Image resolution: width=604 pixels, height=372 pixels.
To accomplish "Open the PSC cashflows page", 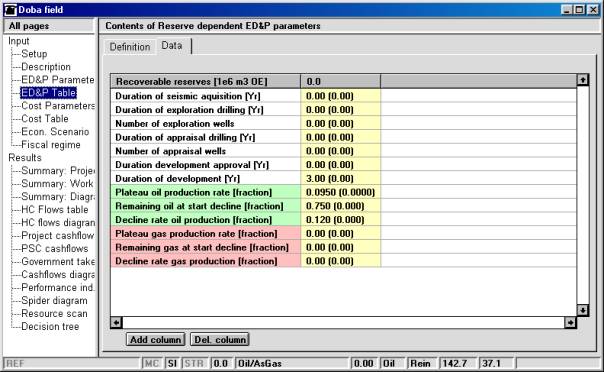I will pos(55,249).
